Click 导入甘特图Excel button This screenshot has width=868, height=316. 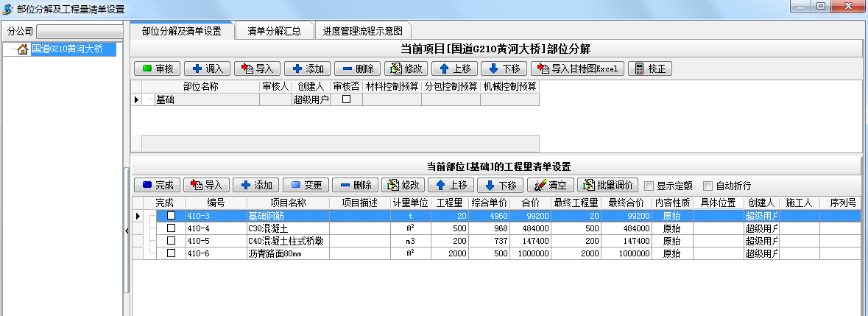pyautogui.click(x=578, y=69)
